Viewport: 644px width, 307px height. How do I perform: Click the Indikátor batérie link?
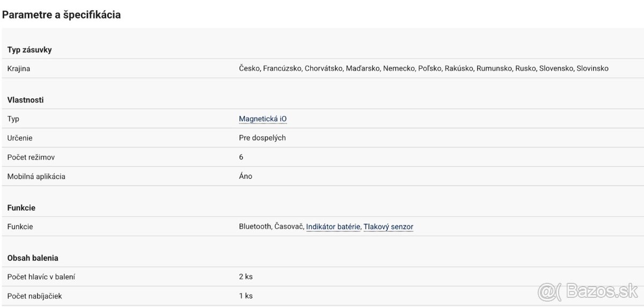333,226
